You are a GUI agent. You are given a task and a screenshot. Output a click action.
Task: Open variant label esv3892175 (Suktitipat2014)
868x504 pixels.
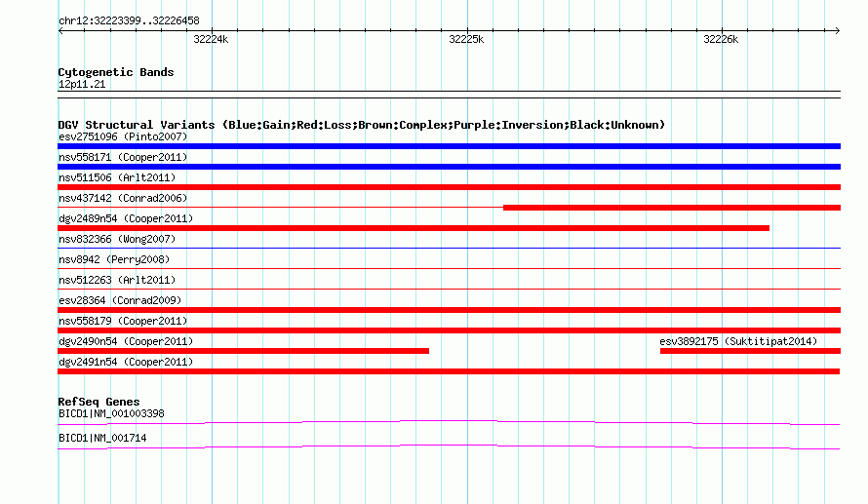[738, 341]
